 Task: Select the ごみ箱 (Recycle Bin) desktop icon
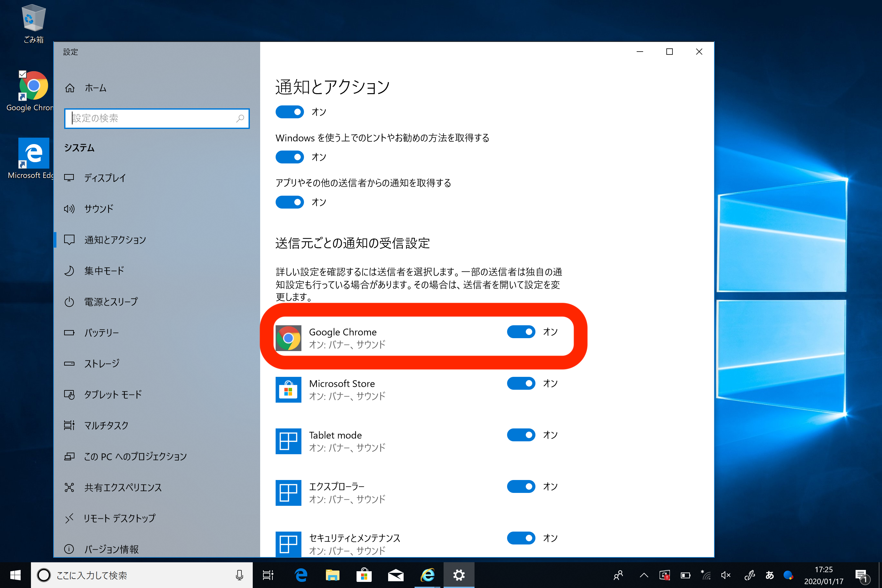click(x=34, y=23)
